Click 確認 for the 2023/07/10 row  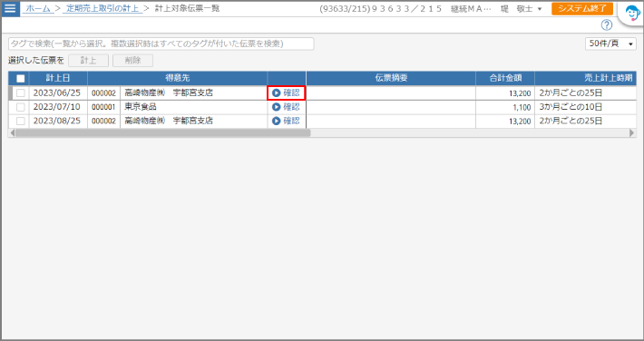[287, 107]
